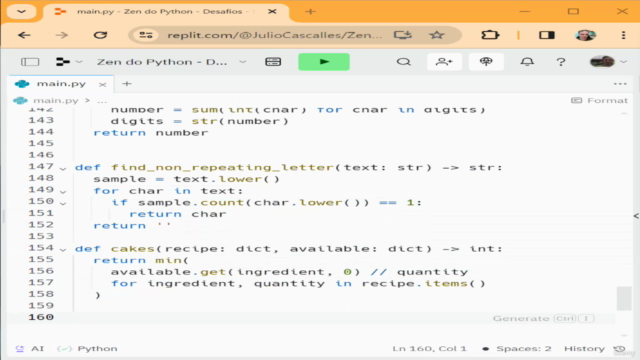Viewport: 640px width, 360px height.
Task: Collapse the find_non_repeating_letter function at line 147
Action: pos(63,168)
